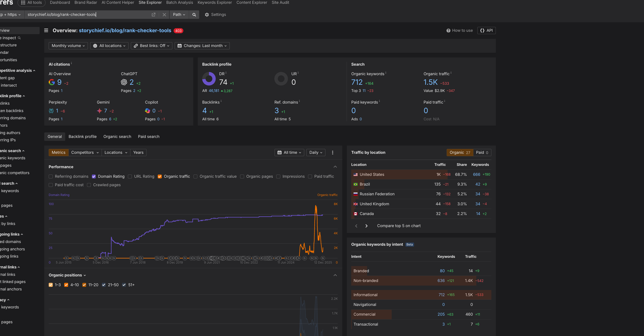644x336 pixels.
Task: Switch to the Backlink profile tab
Action: pos(83,137)
